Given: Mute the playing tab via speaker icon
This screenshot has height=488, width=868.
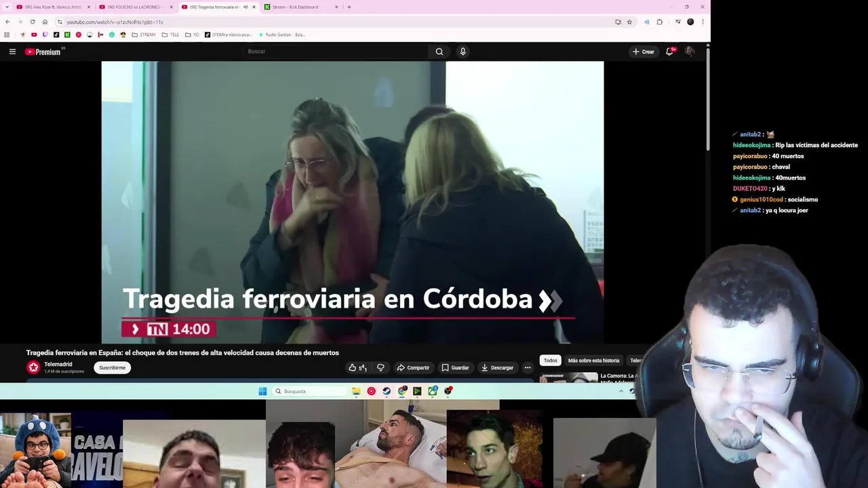Looking at the screenshot, I should click(245, 7).
